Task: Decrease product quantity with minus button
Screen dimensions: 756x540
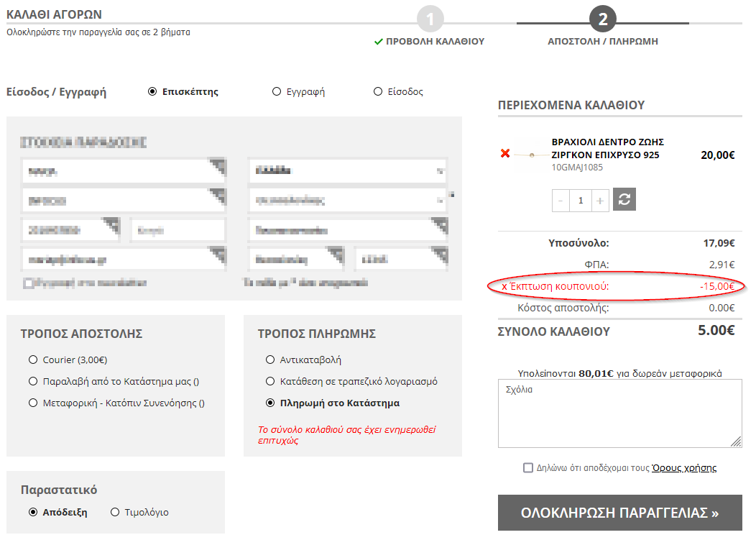Action: pos(561,201)
